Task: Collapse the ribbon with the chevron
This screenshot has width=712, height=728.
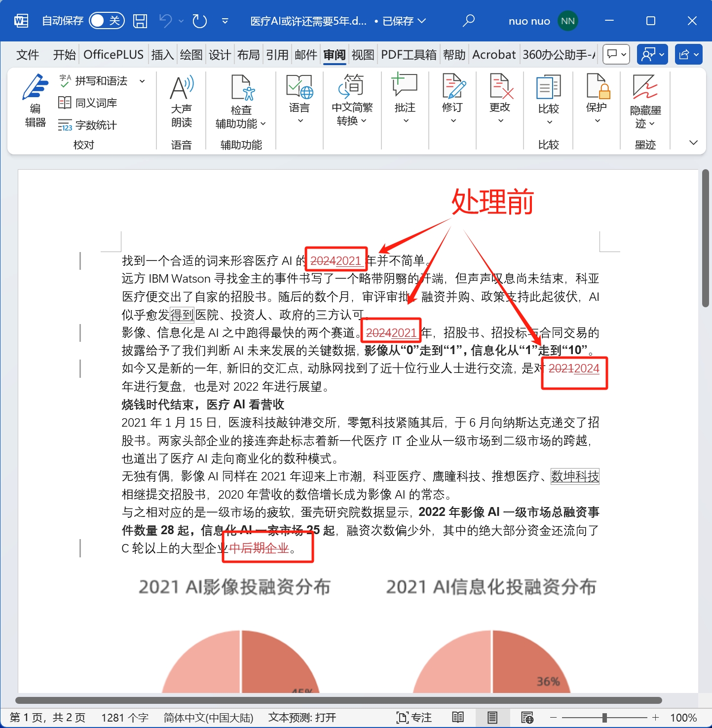Action: click(693, 143)
